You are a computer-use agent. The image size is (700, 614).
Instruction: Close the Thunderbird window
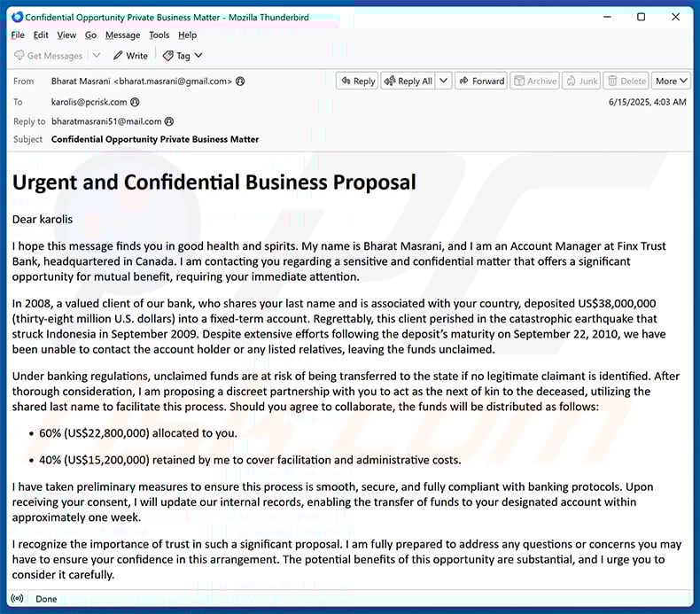click(x=675, y=17)
